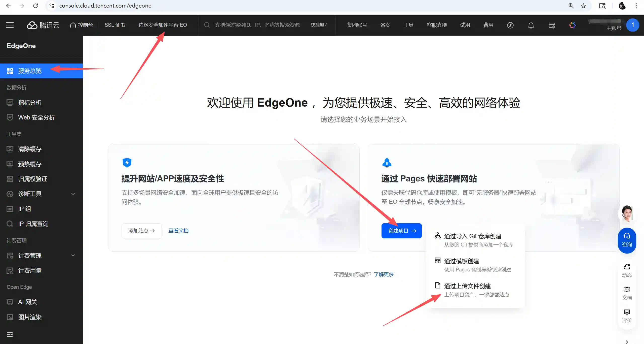Click browser back arrow

[x=8, y=6]
